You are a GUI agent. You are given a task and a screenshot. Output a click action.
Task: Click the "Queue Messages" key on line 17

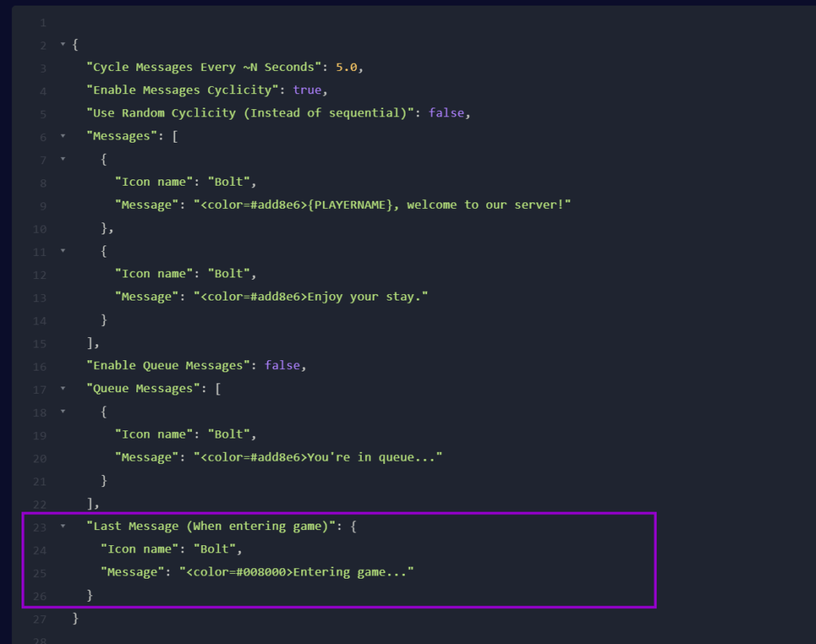tap(143, 388)
